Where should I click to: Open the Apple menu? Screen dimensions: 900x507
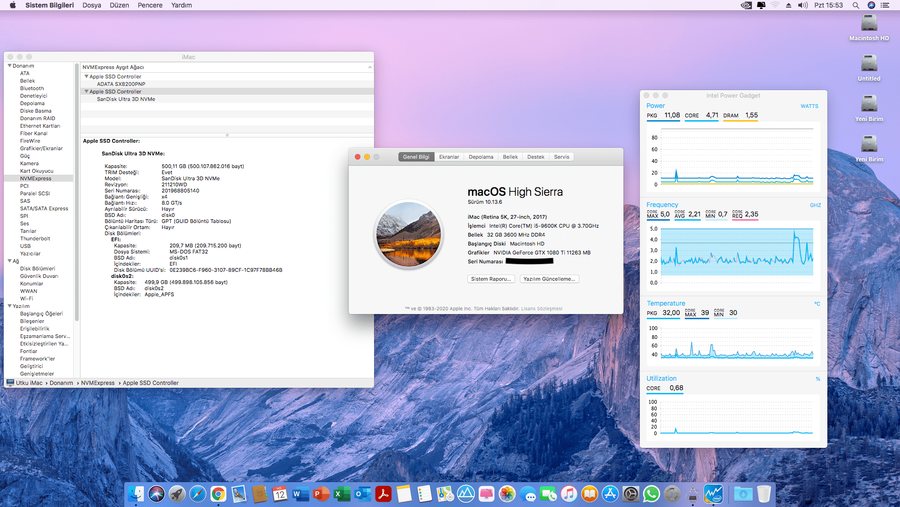[13, 5]
